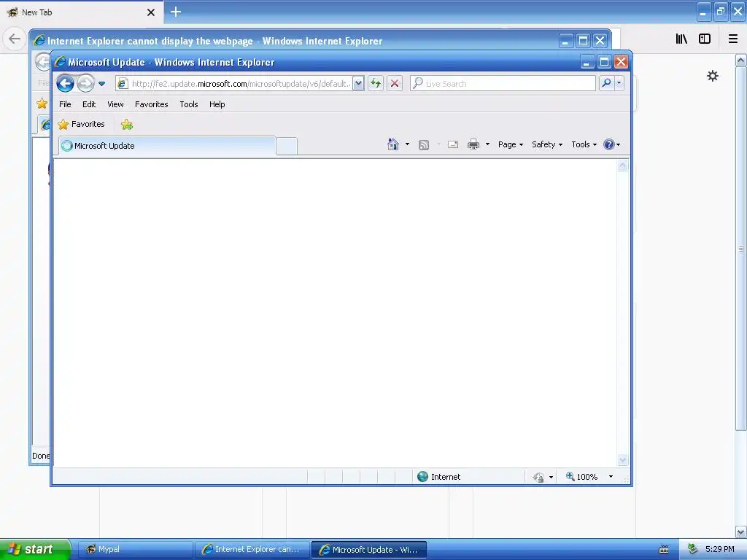Viewport: 747px width, 560px height.
Task: Close the New Tab in Mypal
Action: 151,12
